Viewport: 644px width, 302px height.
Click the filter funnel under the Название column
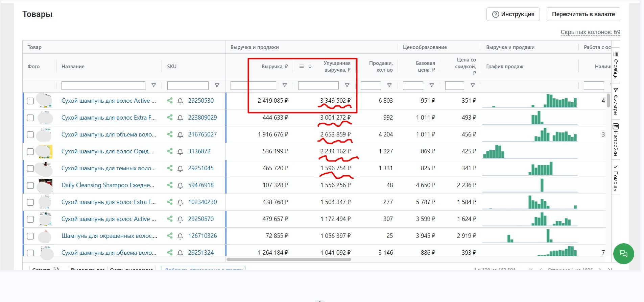(153, 85)
